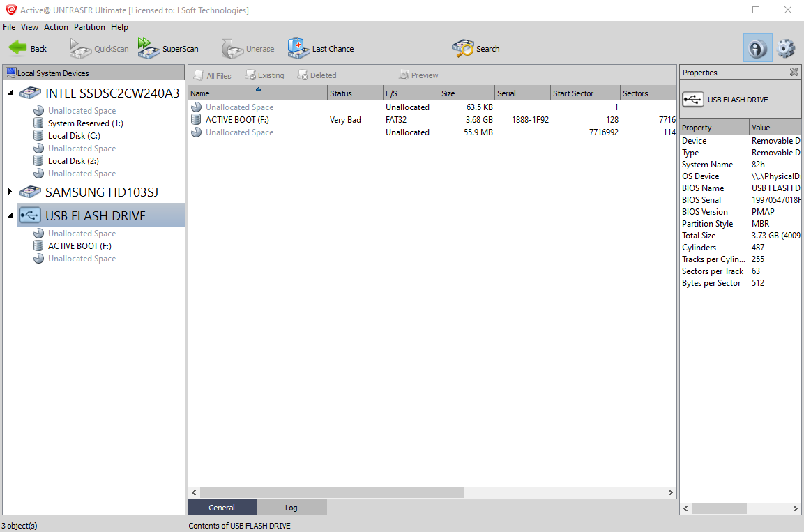This screenshot has width=804, height=532.
Task: Click Properties panel scroll right arrow
Action: (795, 508)
